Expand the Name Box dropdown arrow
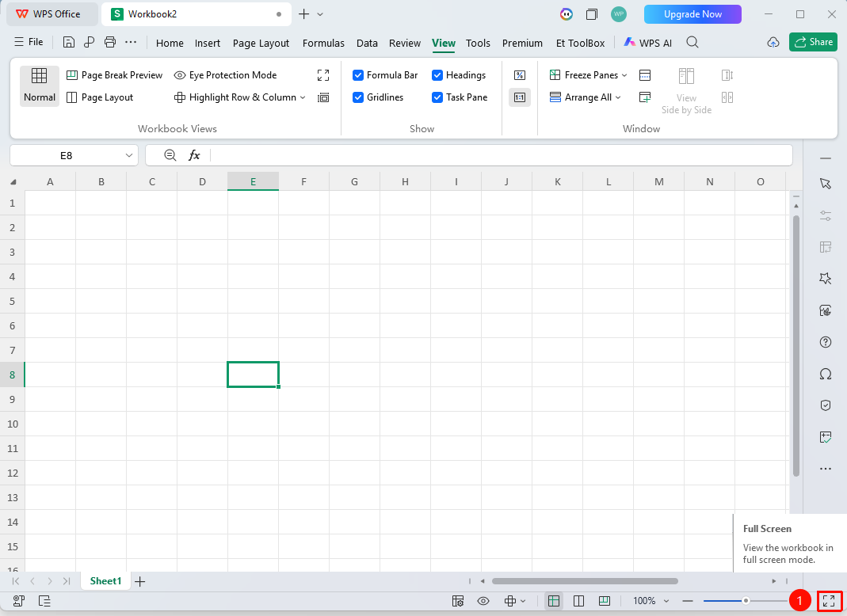The width and height of the screenshot is (847, 616). [128, 155]
